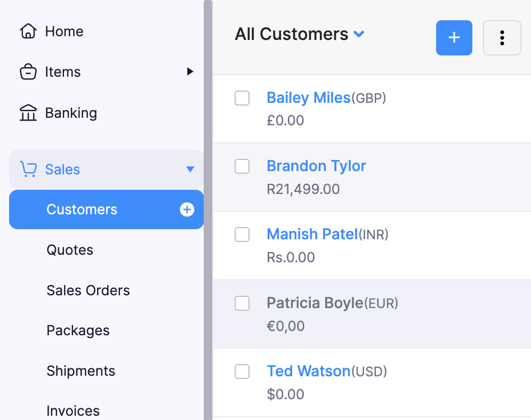Expand the Items submenu arrow
This screenshot has width=531, height=420.
coord(190,71)
